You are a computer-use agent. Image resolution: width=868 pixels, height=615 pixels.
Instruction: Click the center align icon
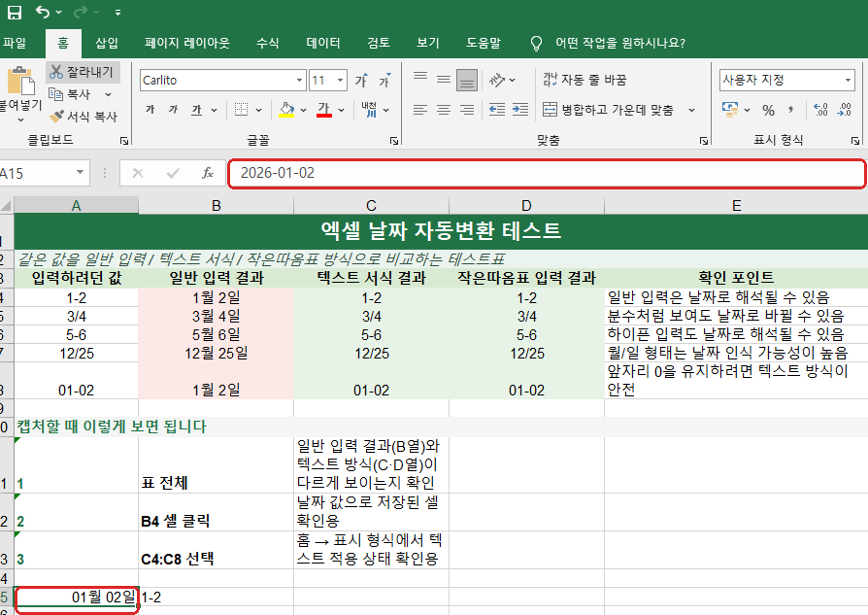444,110
